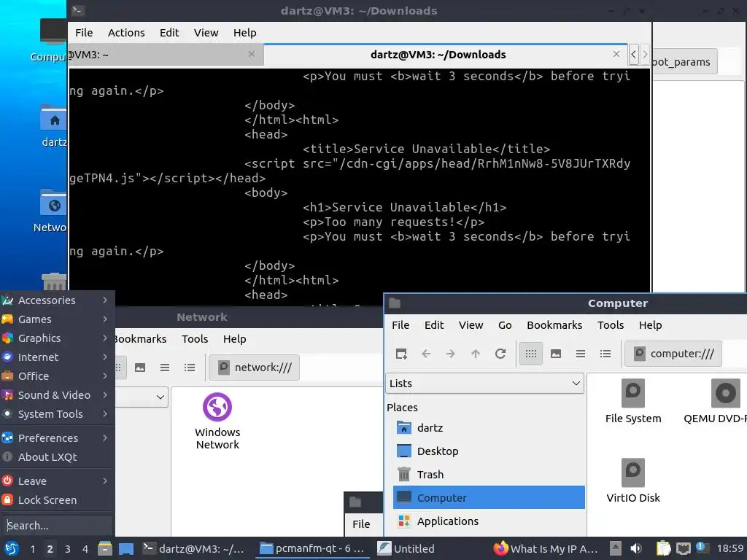Expand the Games submenu

tap(57, 319)
